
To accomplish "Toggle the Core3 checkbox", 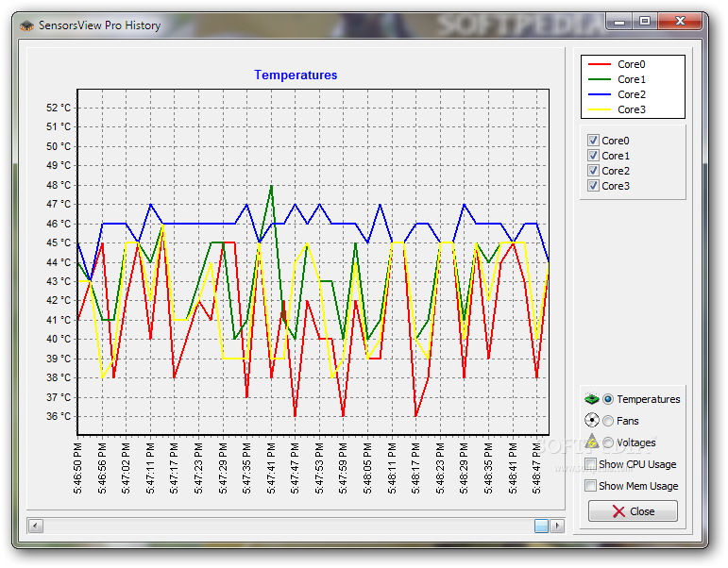I will [x=593, y=186].
